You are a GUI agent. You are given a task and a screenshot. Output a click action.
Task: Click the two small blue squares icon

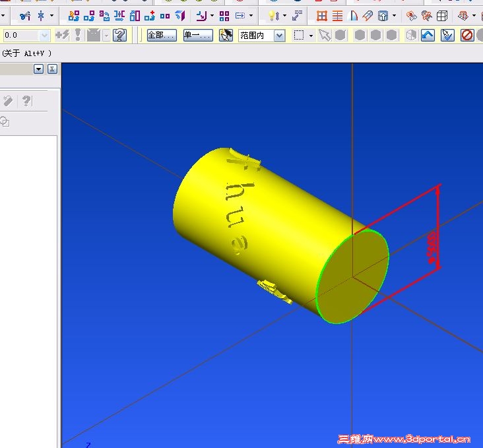click(x=165, y=16)
